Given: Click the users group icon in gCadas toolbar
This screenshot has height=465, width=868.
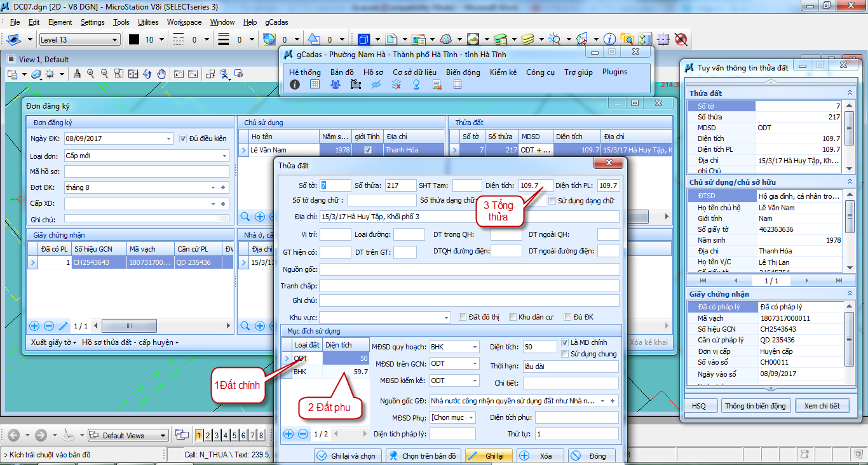Looking at the screenshot, I should pos(336,84).
